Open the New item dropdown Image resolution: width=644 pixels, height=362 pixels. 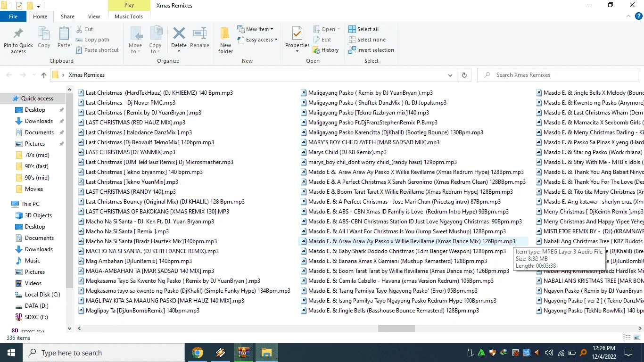[255, 29]
